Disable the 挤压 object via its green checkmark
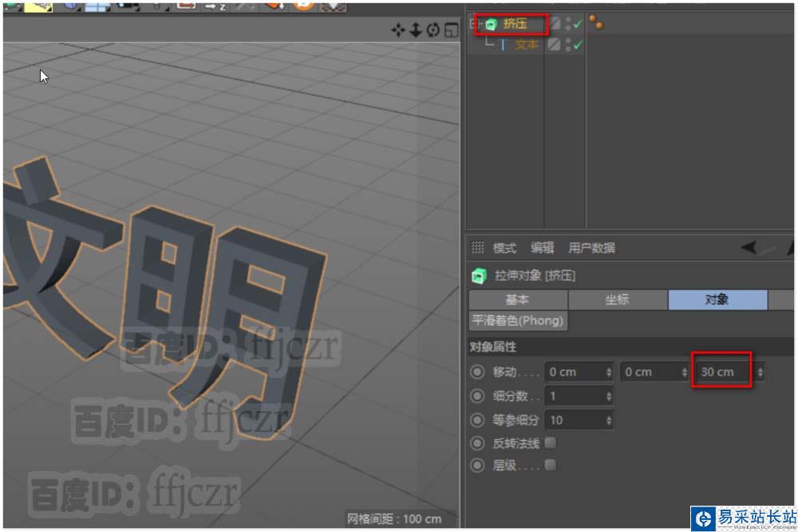Viewport: 798px width, 532px height. tap(578, 24)
